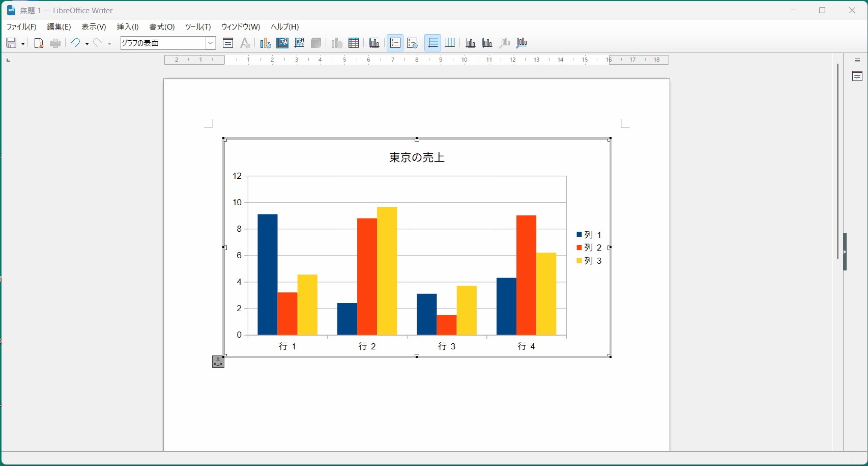The image size is (868, 466).
Task: Open the 編集(E) menu
Action: tap(59, 27)
